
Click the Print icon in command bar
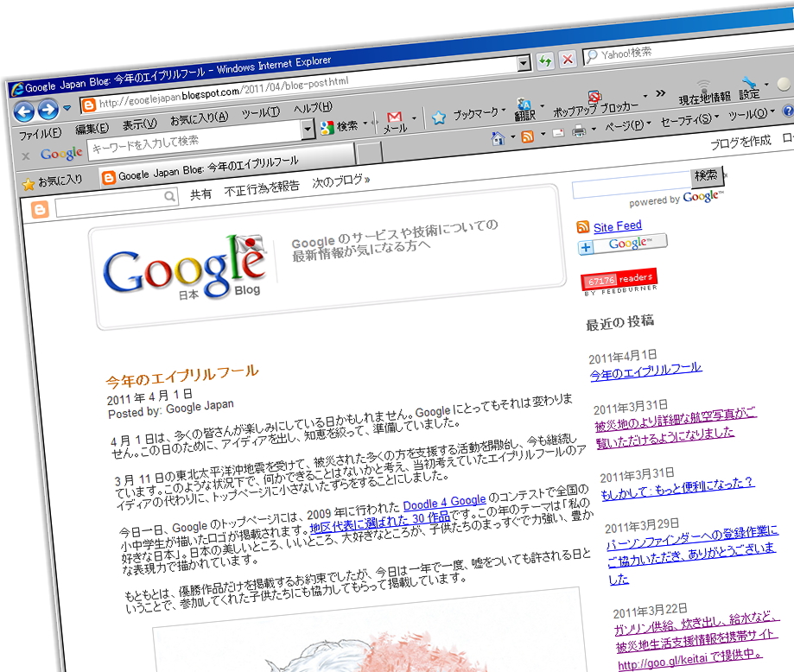pyautogui.click(x=579, y=132)
